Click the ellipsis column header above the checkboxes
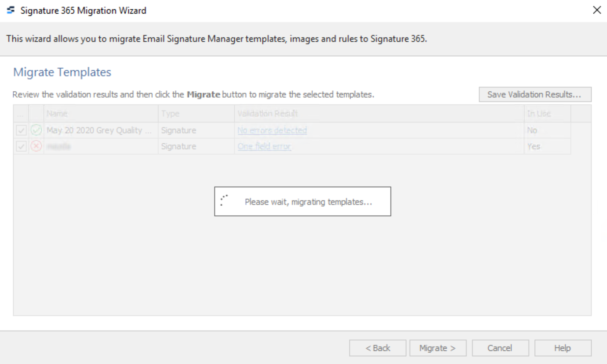The image size is (607, 364). 21,114
